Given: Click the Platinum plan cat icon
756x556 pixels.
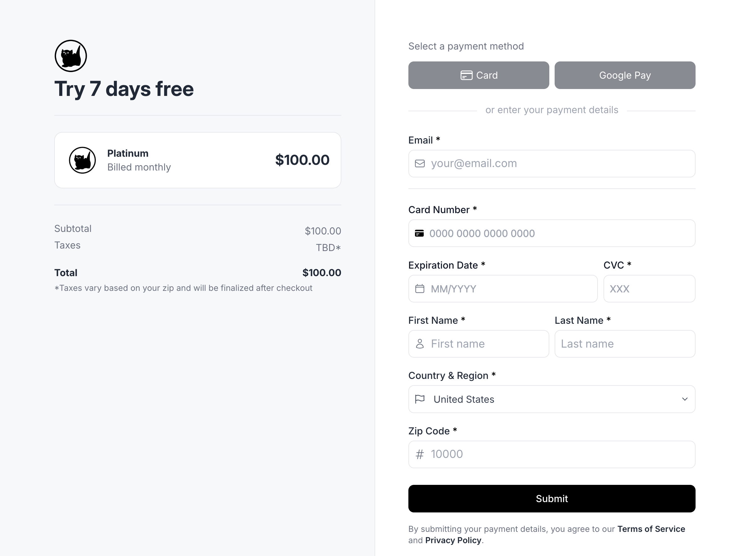Looking at the screenshot, I should tap(82, 160).
